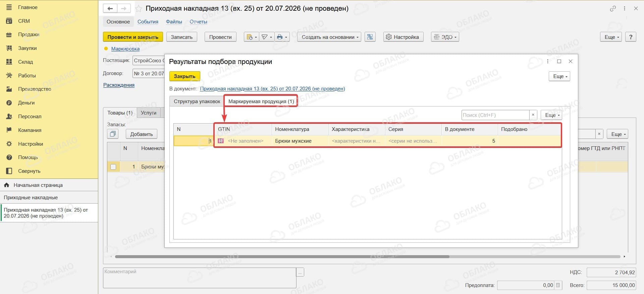Screen dimensions: 644x294
Task: Open the Расхождения link
Action: 119,85
